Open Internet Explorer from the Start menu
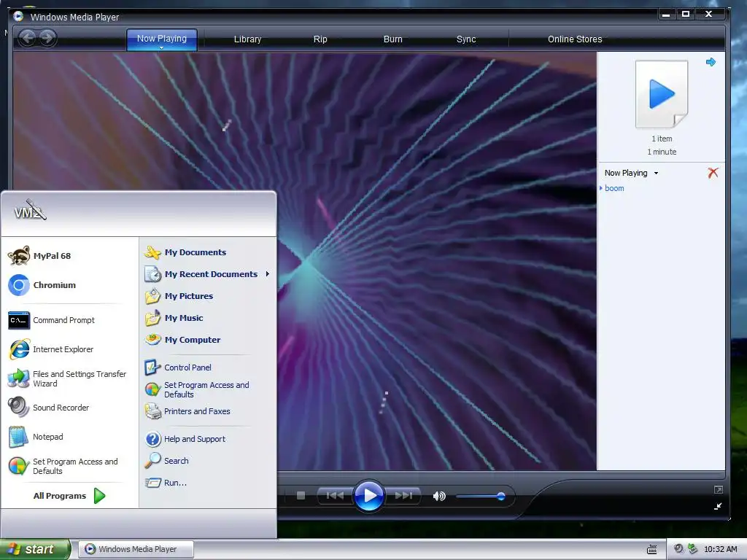Viewport: 747px width, 560px height. 70,349
